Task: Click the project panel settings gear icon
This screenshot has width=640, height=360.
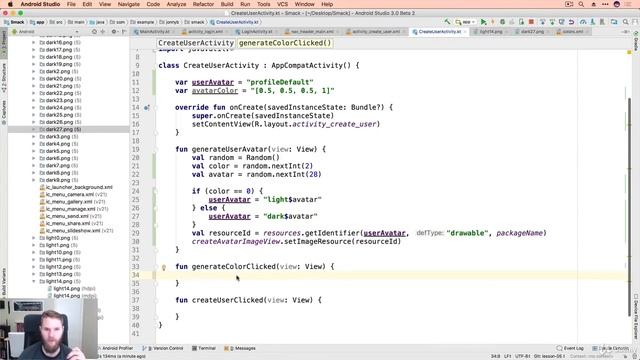Action: 114,31
